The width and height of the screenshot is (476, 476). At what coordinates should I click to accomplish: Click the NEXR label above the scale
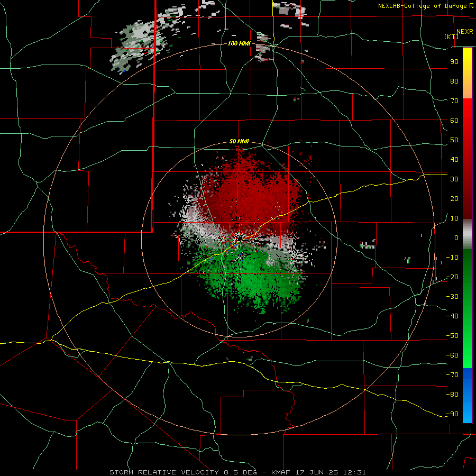tap(465, 32)
